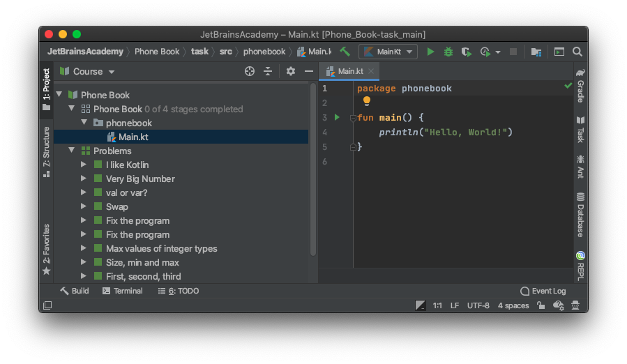Viewport: 627px width, 364px height.
Task: Collapse Phone Book stages node
Action: [x=72, y=108]
